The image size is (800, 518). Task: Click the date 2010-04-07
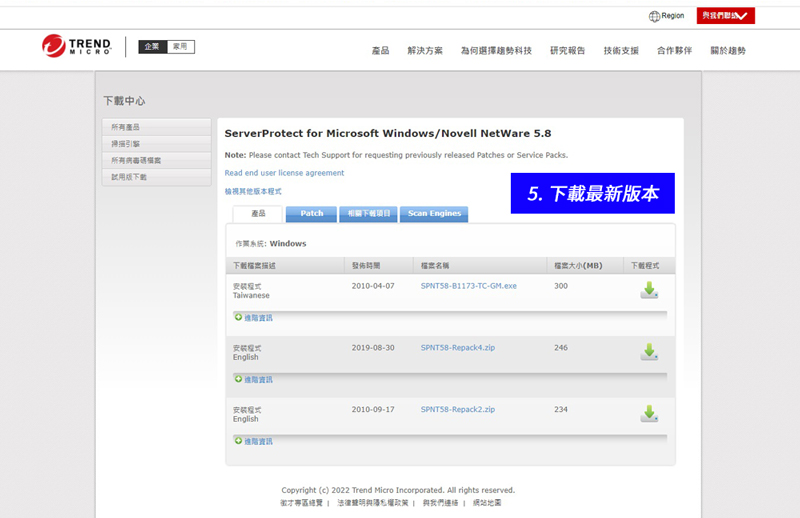tap(373, 286)
